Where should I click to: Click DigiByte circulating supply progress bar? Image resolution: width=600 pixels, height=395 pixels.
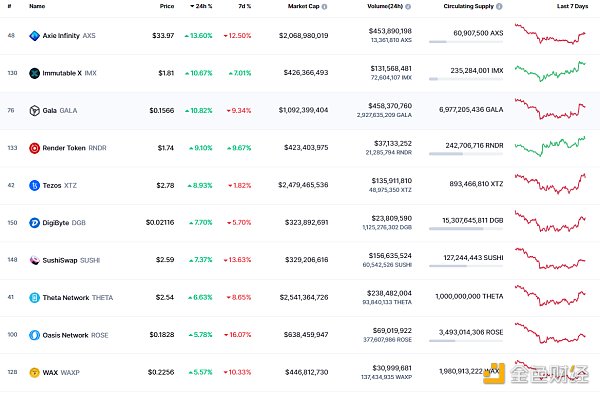coord(466,229)
